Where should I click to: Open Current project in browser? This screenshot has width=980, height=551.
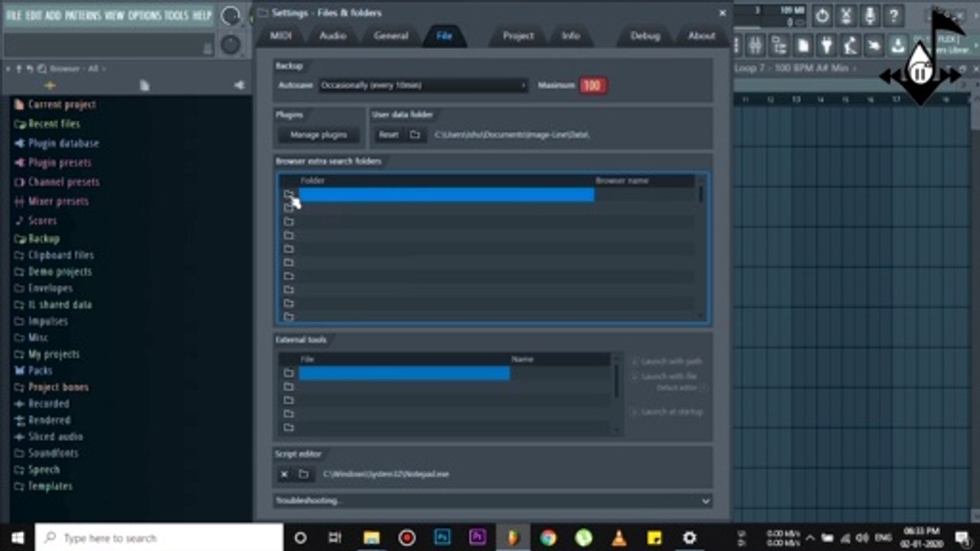(62, 105)
